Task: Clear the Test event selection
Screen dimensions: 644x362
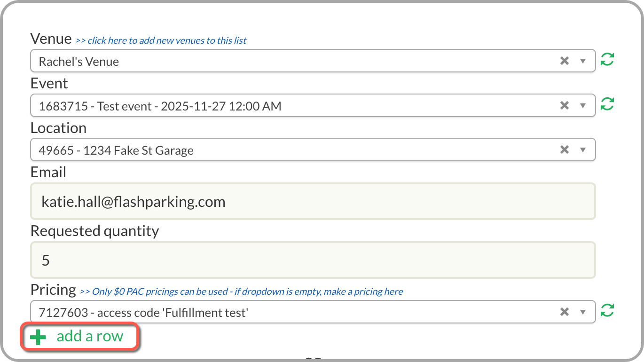Action: click(x=565, y=105)
